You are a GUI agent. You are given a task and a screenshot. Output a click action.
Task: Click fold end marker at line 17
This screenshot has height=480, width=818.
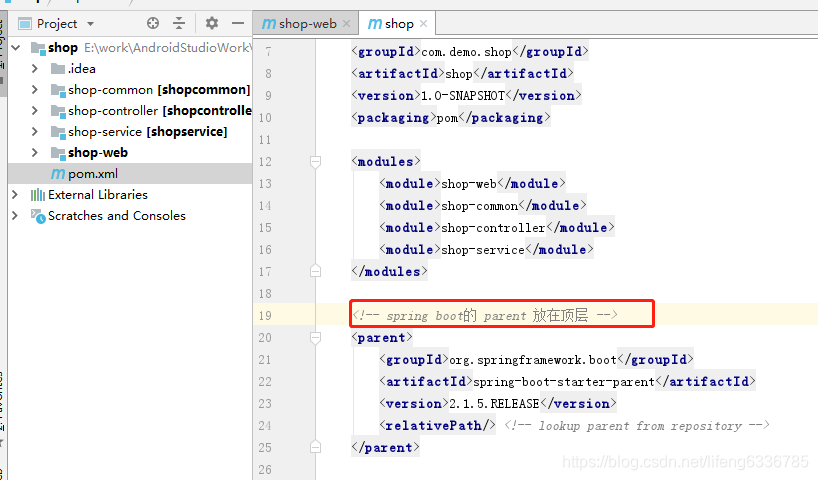[315, 271]
